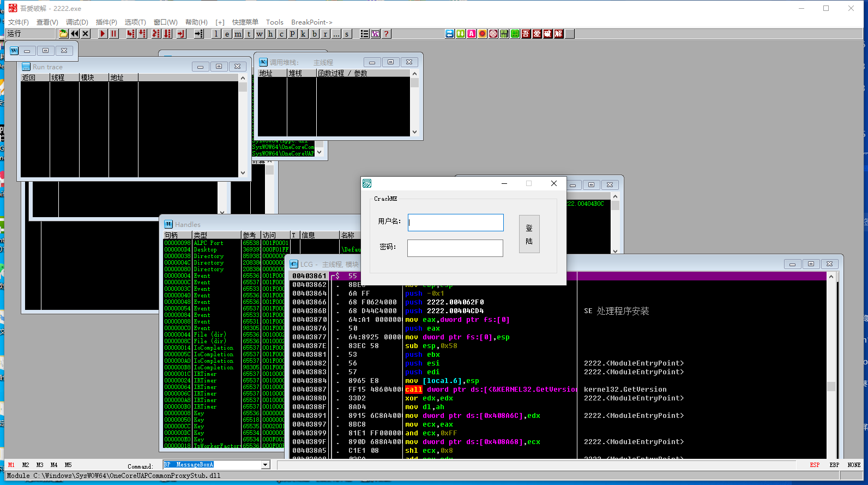Select memory dump tab M3

40,465
